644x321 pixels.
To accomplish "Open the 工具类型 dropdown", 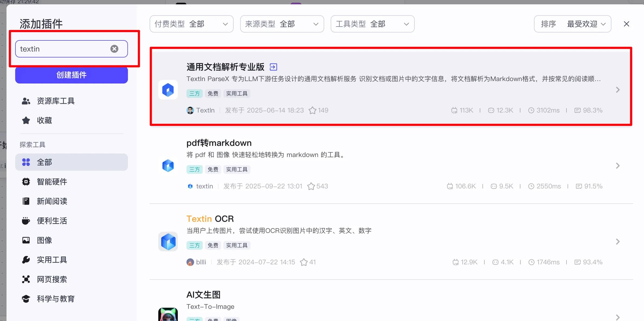I will (372, 24).
